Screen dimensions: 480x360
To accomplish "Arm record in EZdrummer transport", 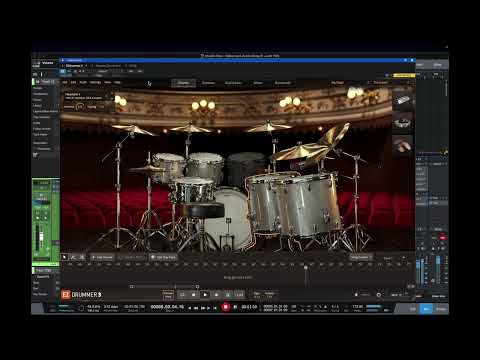I will (216, 295).
